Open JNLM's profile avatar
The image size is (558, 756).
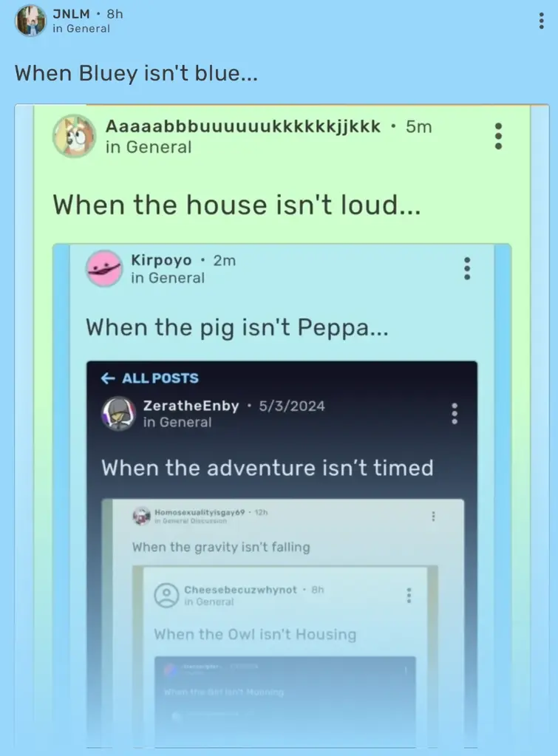pos(30,20)
